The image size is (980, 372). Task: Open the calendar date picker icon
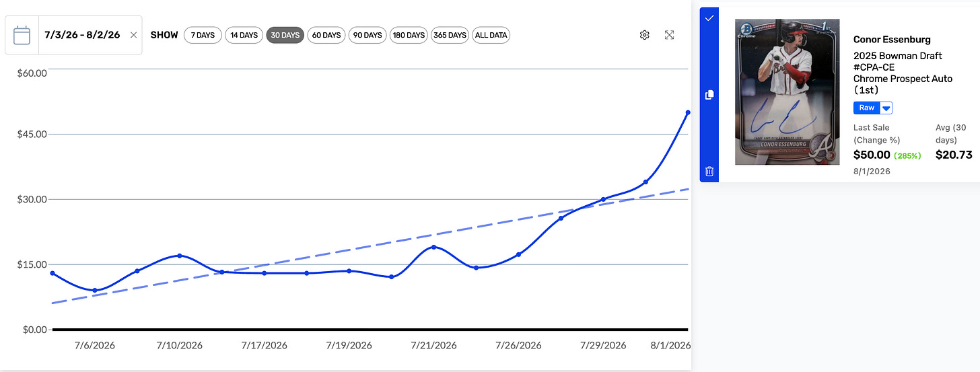[x=22, y=35]
